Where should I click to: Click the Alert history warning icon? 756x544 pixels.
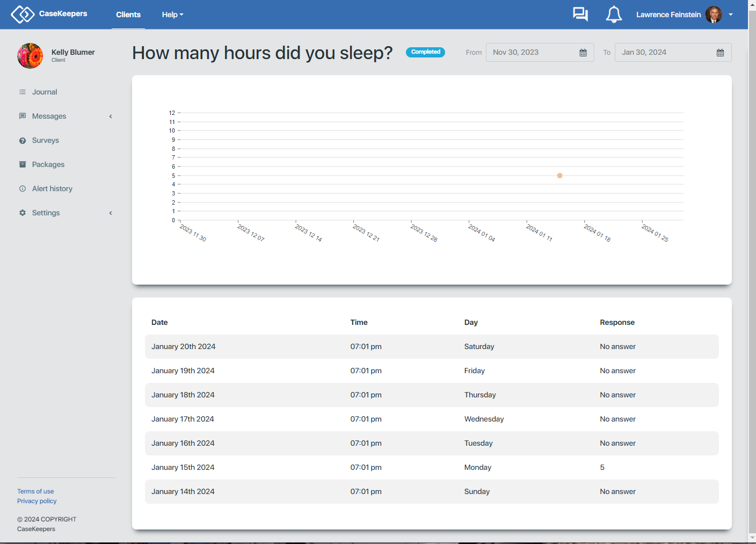[x=23, y=188]
